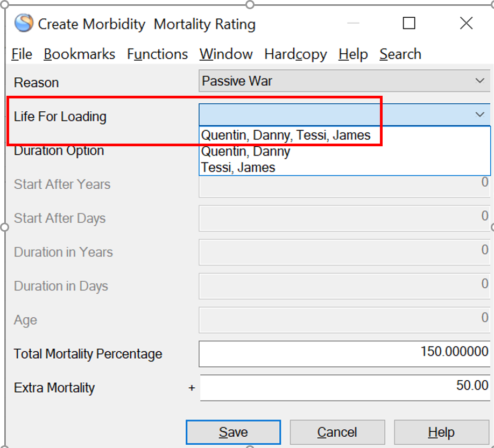Pick the two-name 'Tessi, James' list option
The height and width of the screenshot is (448, 494).
tap(238, 167)
